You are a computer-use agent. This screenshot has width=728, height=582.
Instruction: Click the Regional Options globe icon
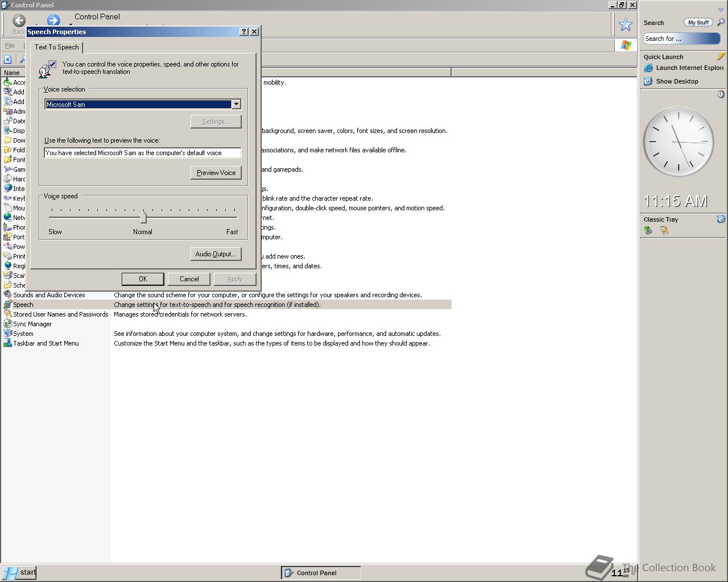[x=8, y=266]
